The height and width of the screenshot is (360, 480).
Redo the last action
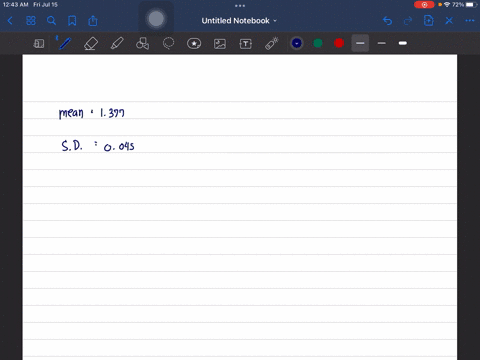click(x=408, y=21)
